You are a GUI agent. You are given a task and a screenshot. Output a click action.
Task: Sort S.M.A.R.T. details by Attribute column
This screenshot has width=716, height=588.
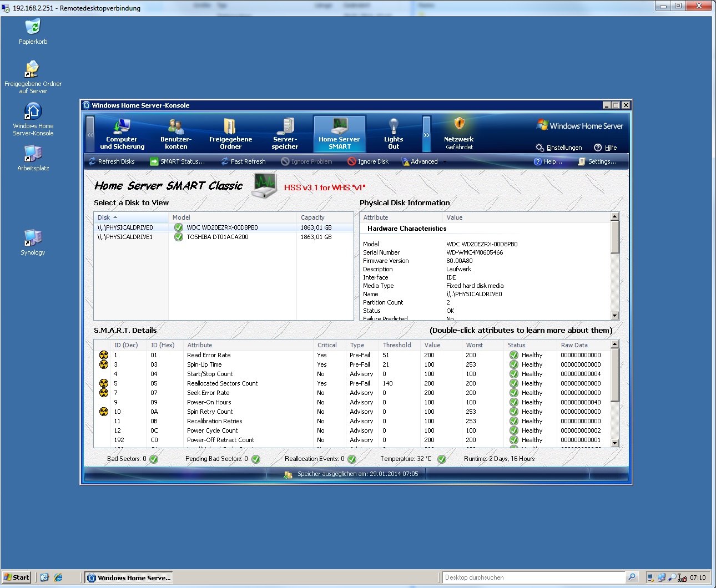coord(248,345)
